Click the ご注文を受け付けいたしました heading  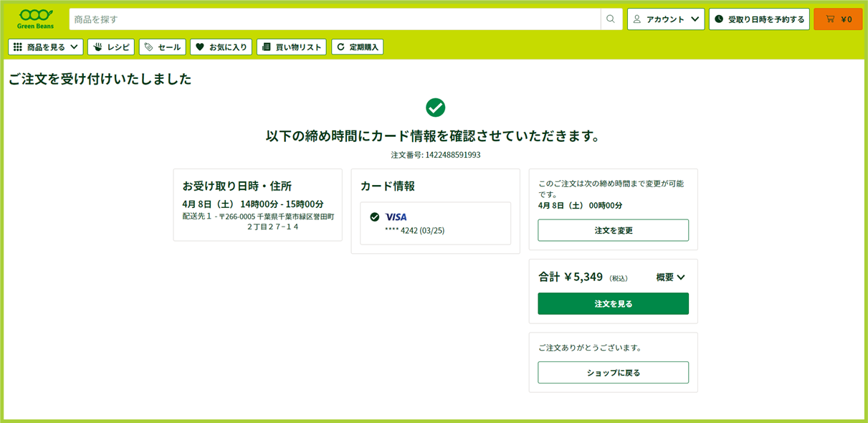tap(100, 79)
